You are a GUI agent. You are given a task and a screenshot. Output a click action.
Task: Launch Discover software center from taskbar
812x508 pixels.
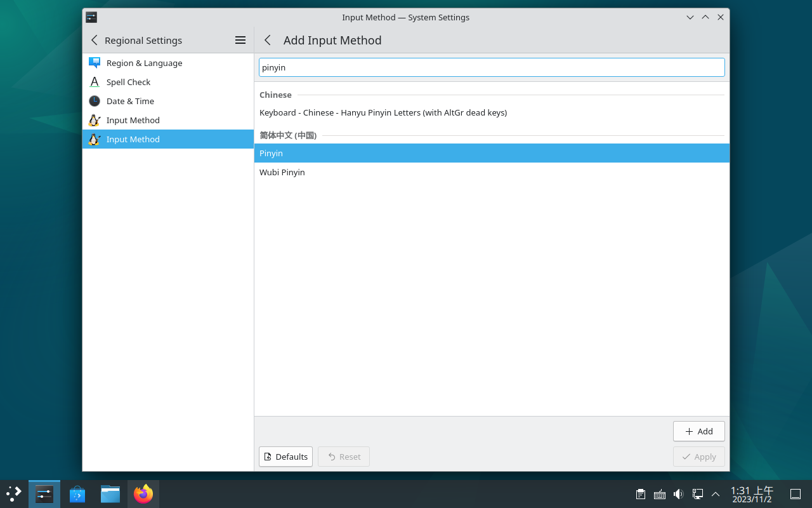pyautogui.click(x=77, y=493)
